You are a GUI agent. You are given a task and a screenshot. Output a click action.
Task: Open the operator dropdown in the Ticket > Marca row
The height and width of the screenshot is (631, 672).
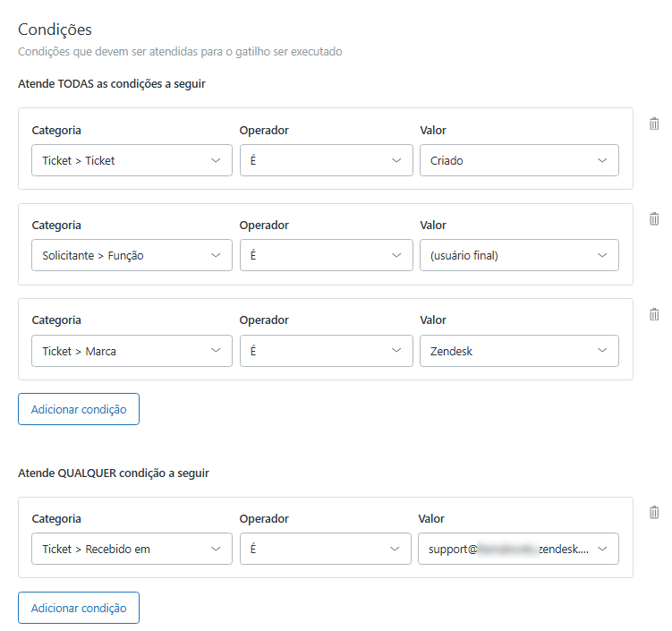(326, 351)
